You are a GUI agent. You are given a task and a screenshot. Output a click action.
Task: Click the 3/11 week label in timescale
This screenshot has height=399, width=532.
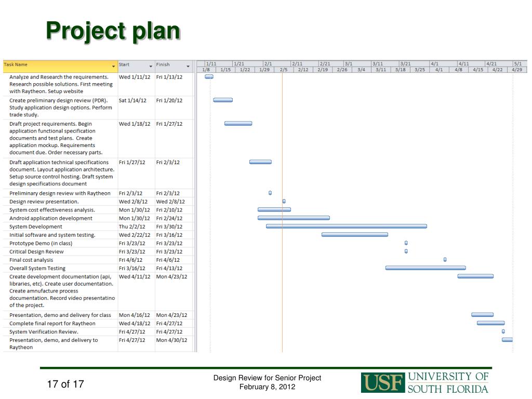(x=381, y=70)
